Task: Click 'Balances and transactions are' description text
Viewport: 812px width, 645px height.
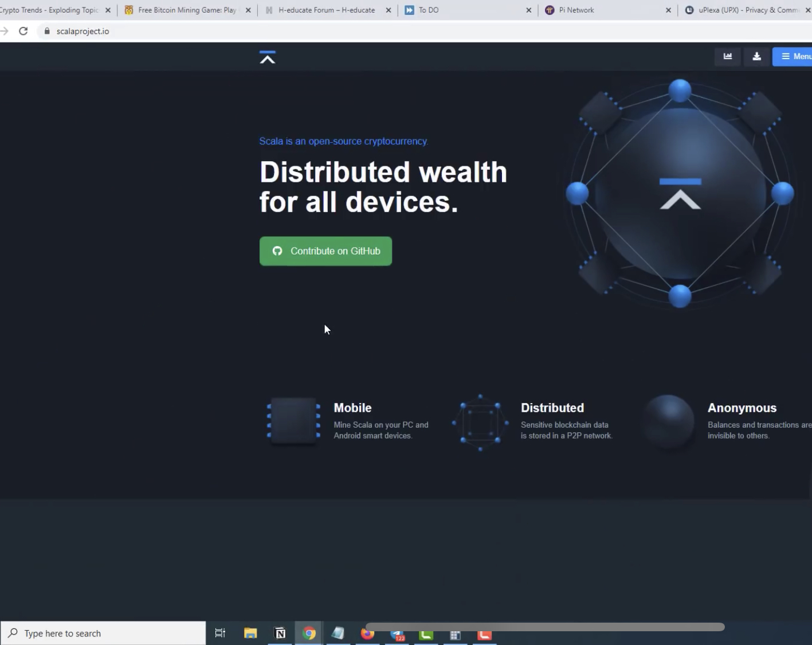Action: [759, 425]
